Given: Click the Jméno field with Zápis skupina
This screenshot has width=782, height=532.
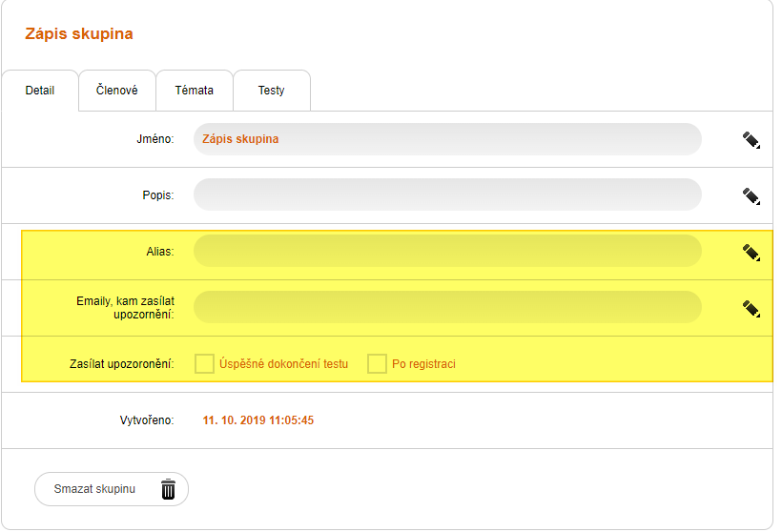Looking at the screenshot, I should (x=446, y=139).
